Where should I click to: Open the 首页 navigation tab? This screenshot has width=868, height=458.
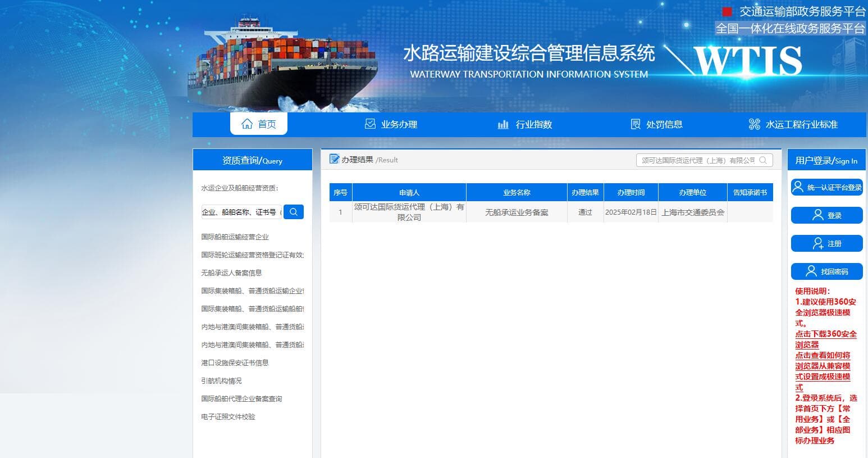pyautogui.click(x=259, y=124)
